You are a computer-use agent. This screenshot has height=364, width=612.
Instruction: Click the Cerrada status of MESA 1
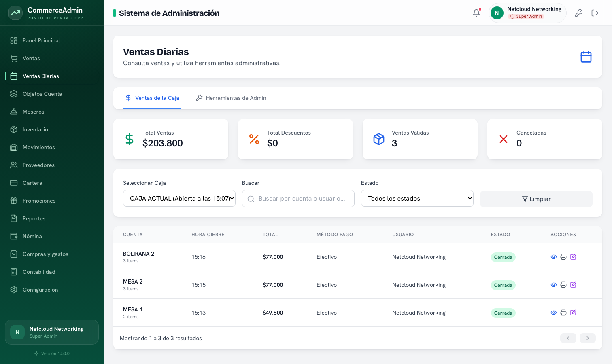coord(503,313)
